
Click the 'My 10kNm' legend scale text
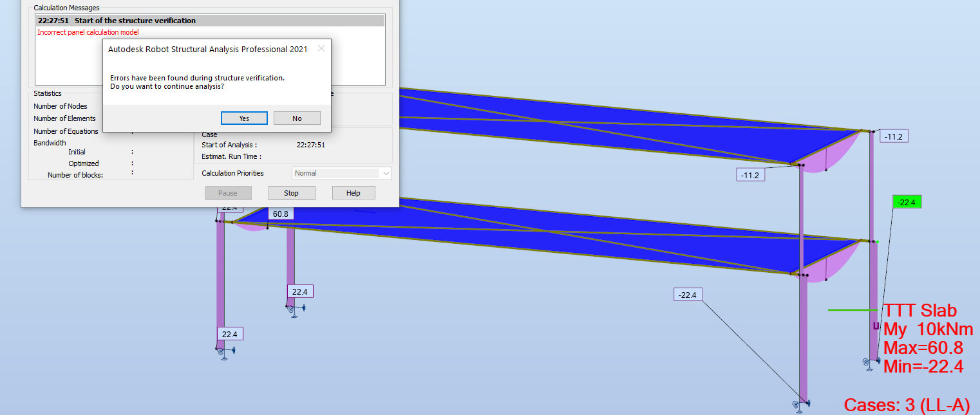click(928, 329)
